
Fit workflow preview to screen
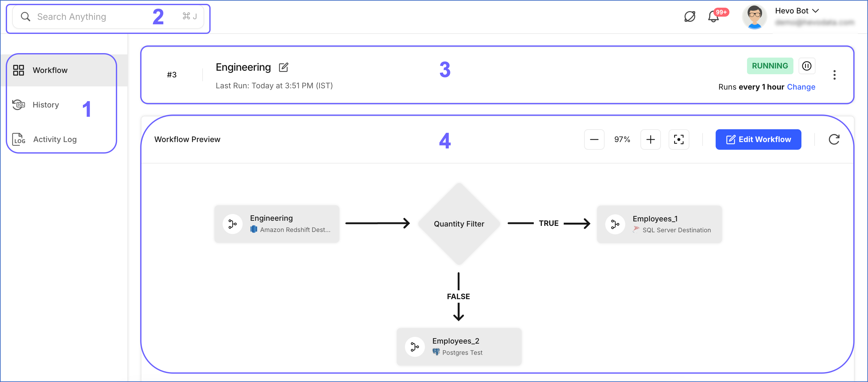point(679,139)
